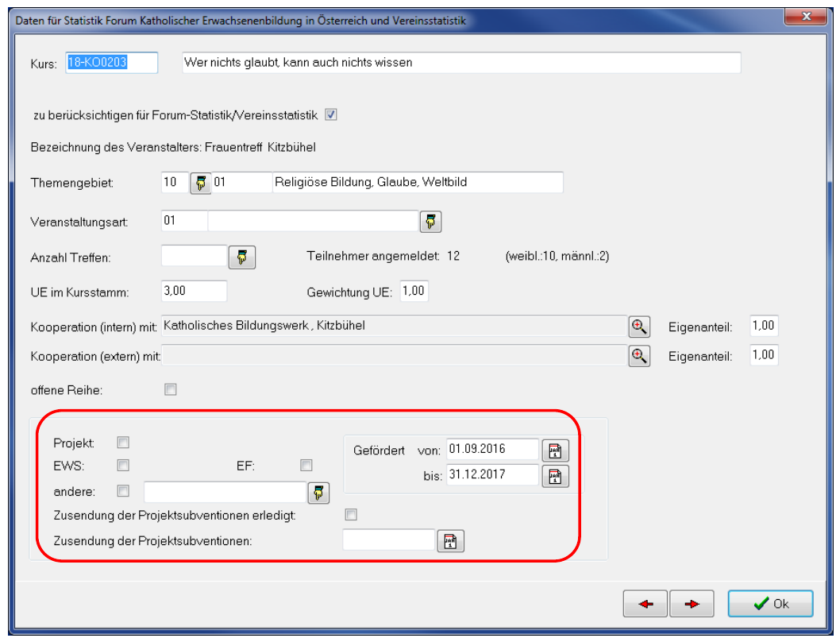Click the Gefördert von date field
Viewport: 840px width, 642px height.
pos(493,449)
